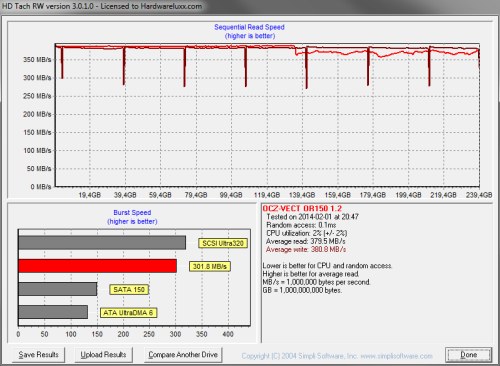Click the Upload Results button
The height and width of the screenshot is (366, 500).
pyautogui.click(x=103, y=355)
